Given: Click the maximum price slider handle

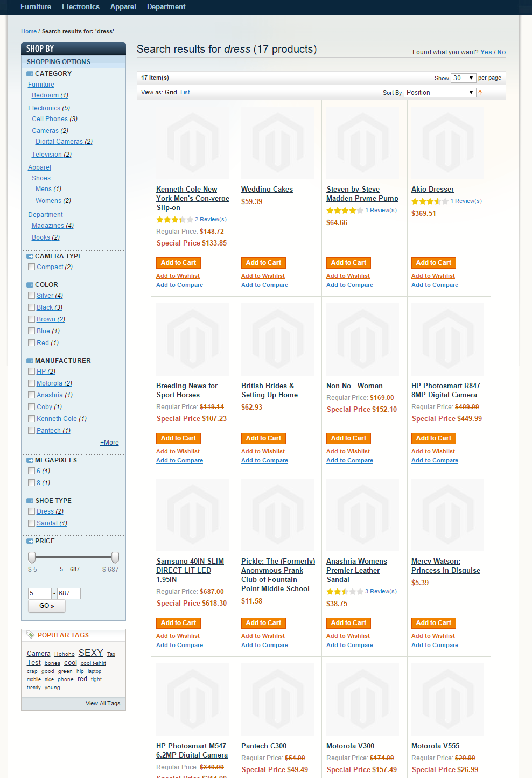Looking at the screenshot, I should tap(115, 557).
